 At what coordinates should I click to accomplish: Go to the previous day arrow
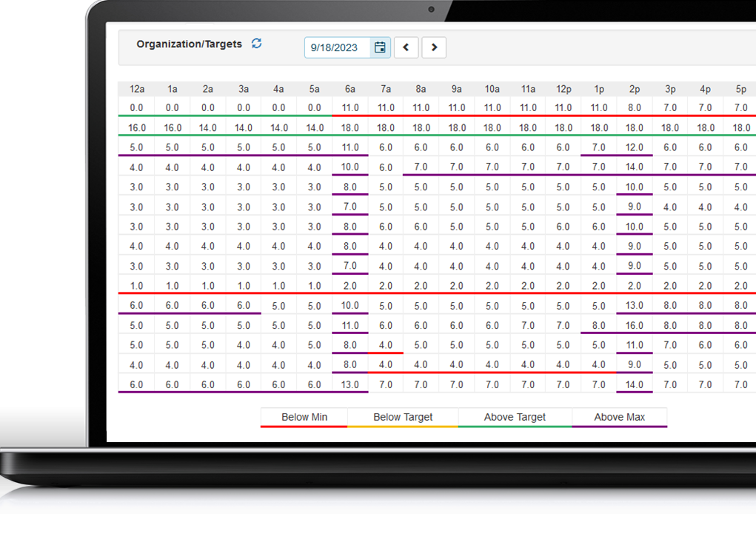(406, 47)
